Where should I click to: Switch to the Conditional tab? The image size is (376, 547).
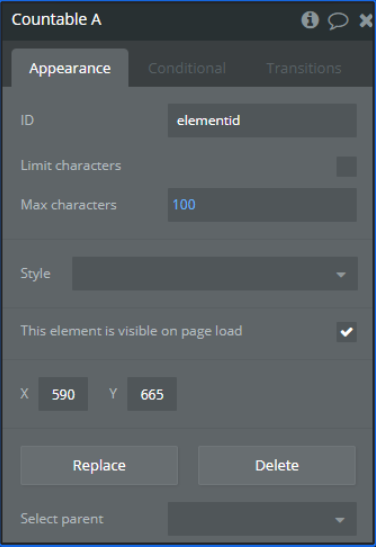187,68
